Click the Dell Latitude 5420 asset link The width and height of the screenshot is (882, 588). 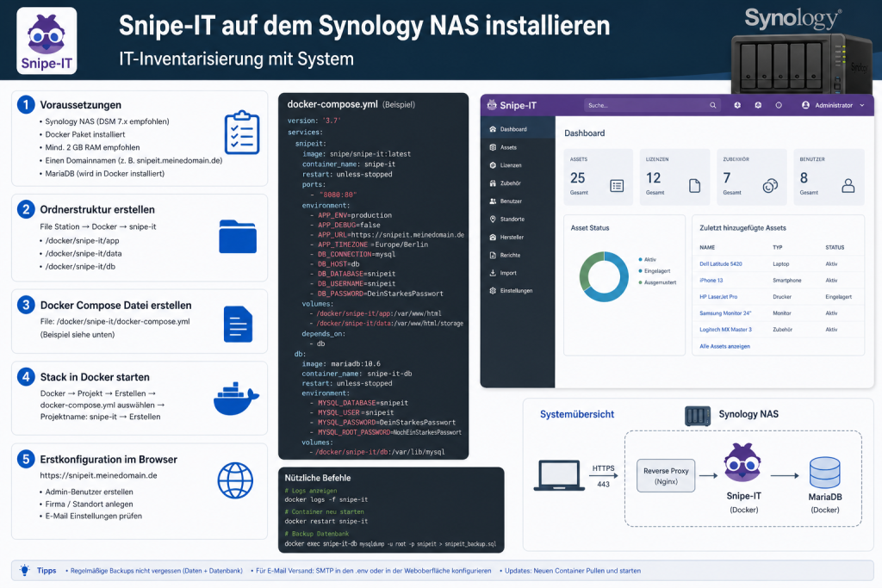(x=721, y=263)
